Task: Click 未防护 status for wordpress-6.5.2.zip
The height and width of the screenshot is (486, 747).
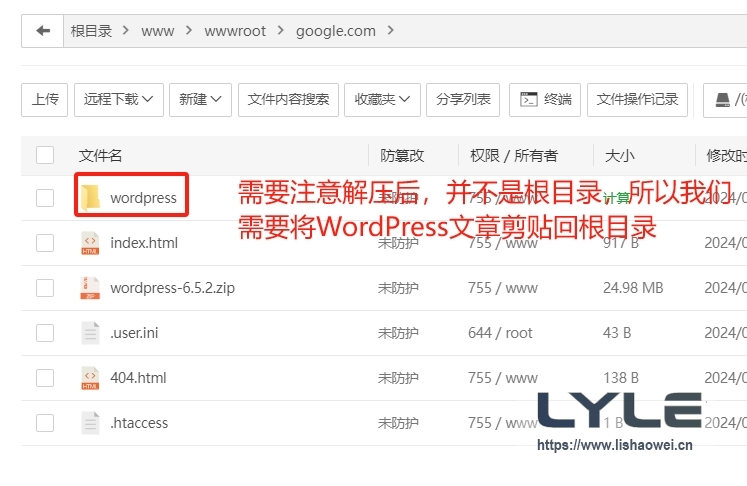Action: point(398,288)
